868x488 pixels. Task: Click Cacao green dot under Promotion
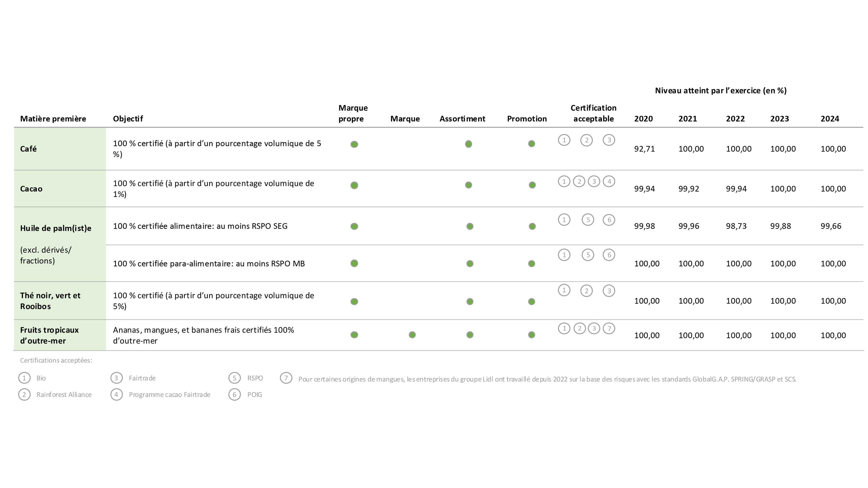(x=532, y=185)
